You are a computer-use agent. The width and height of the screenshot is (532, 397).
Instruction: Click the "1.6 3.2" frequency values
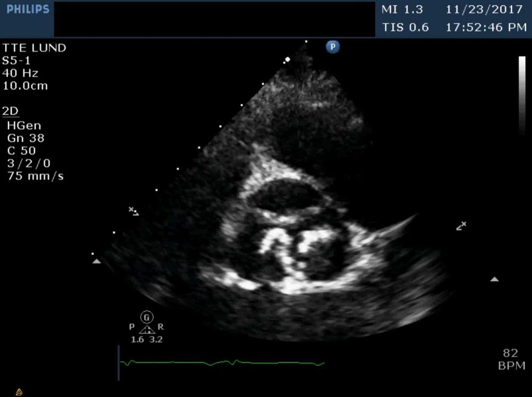pyautogui.click(x=147, y=339)
